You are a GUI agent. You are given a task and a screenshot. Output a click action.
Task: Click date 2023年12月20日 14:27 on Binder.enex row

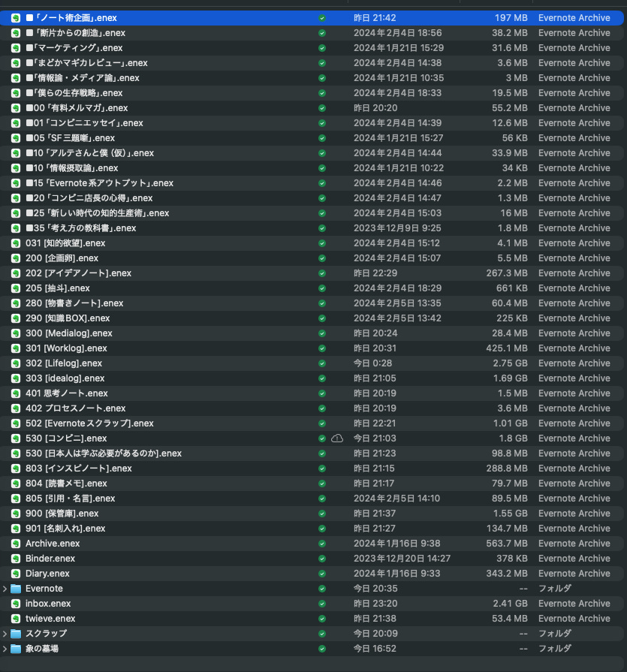402,559
